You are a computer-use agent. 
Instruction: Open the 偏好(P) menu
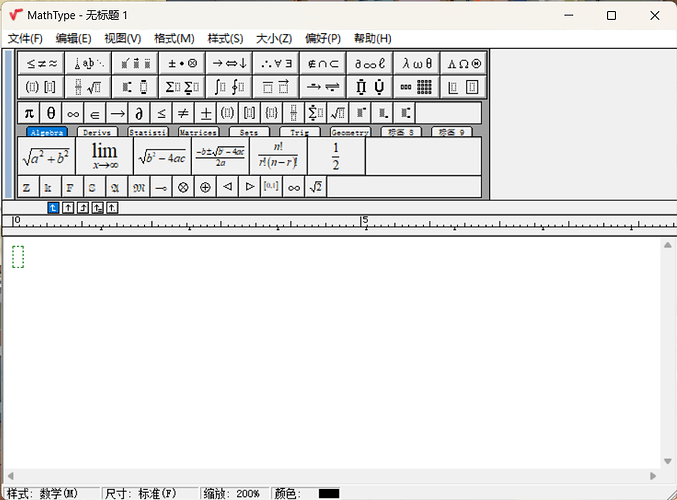pyautogui.click(x=323, y=39)
